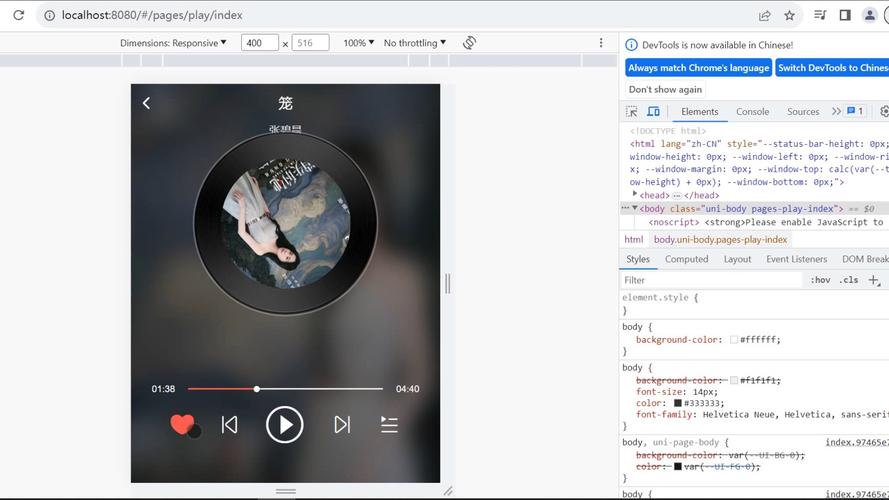889x500 pixels.
Task: Click the noscript element line
Action: coord(765,222)
